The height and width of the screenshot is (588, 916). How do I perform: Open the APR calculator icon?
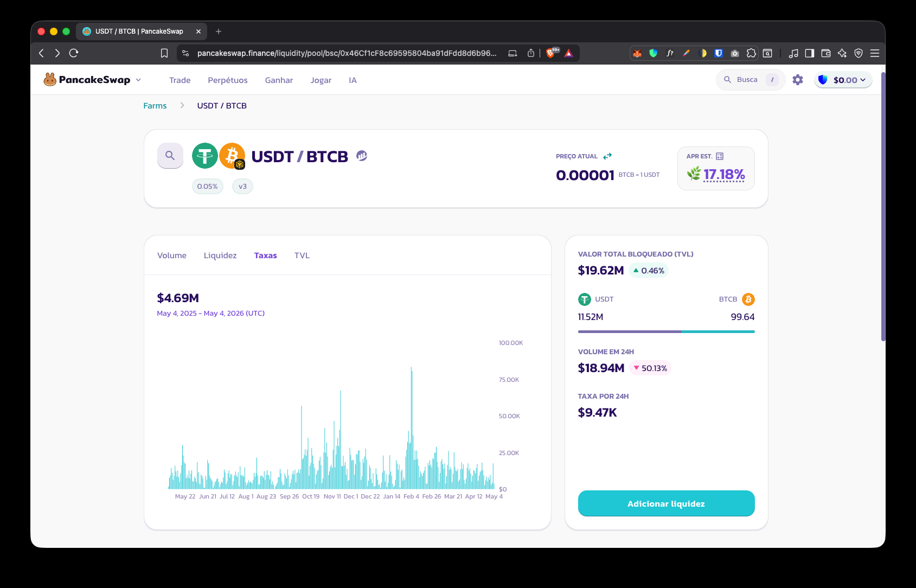720,156
